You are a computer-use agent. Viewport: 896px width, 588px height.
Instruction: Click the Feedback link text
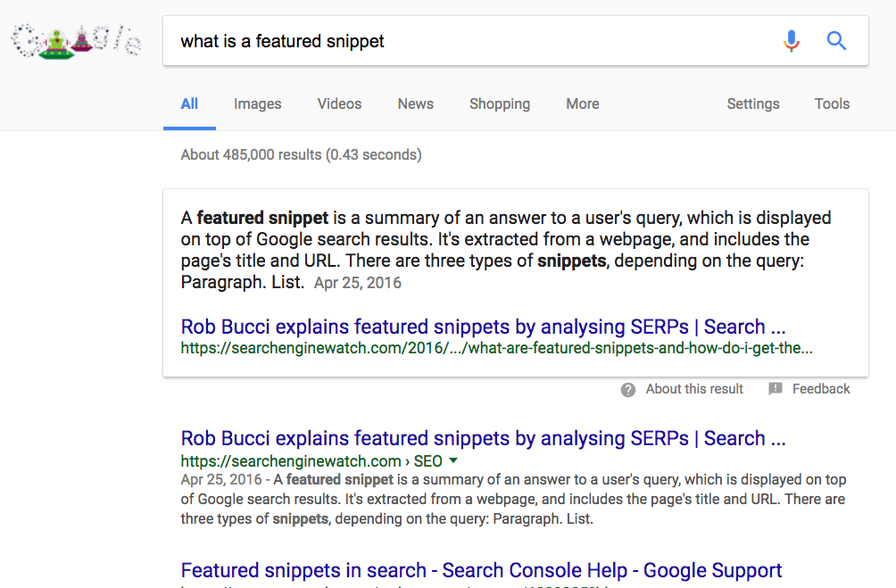pyautogui.click(x=821, y=389)
